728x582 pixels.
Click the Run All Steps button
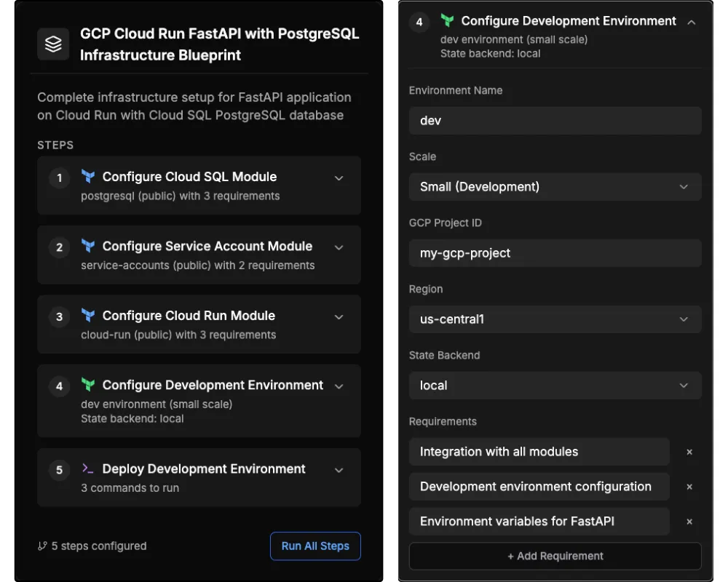(315, 546)
